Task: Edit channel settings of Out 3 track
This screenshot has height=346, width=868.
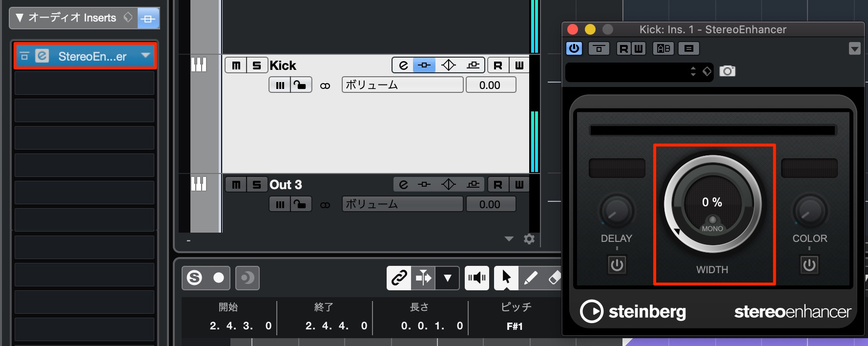Action: (403, 184)
